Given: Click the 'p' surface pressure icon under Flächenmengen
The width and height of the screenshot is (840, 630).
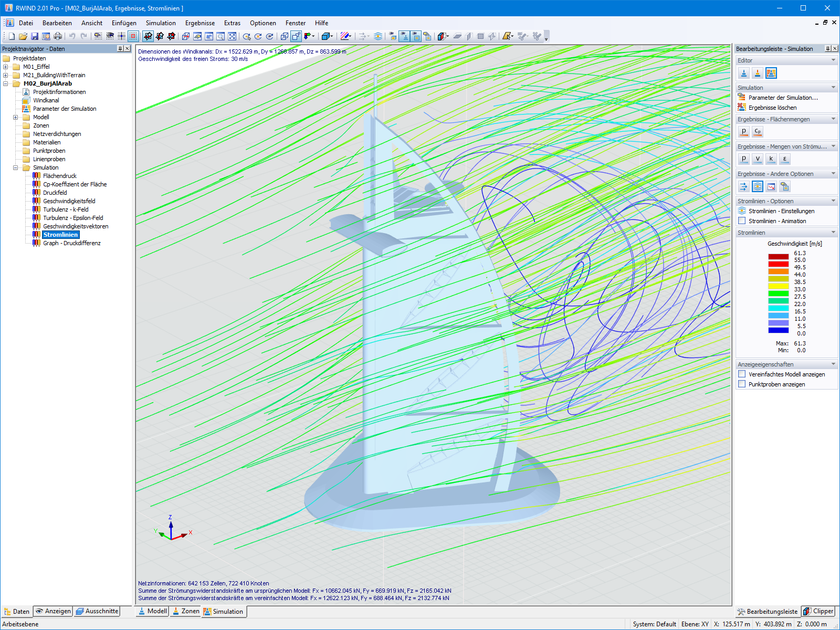Looking at the screenshot, I should (744, 131).
